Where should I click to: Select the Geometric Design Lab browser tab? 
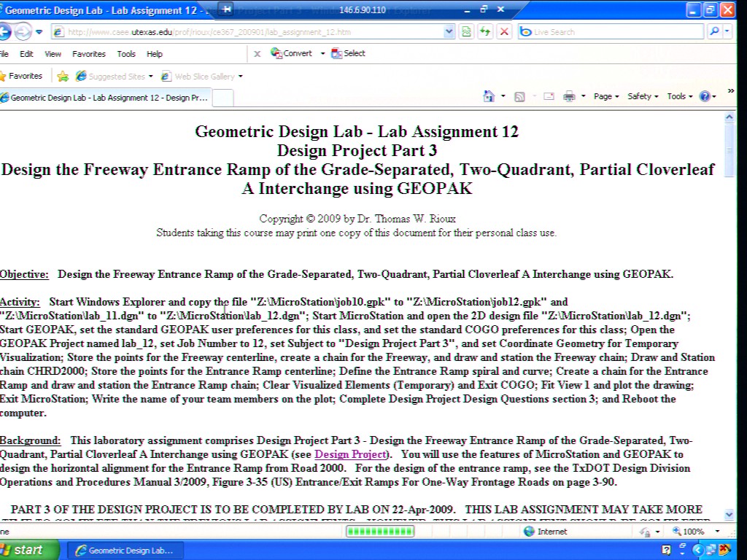[105, 98]
